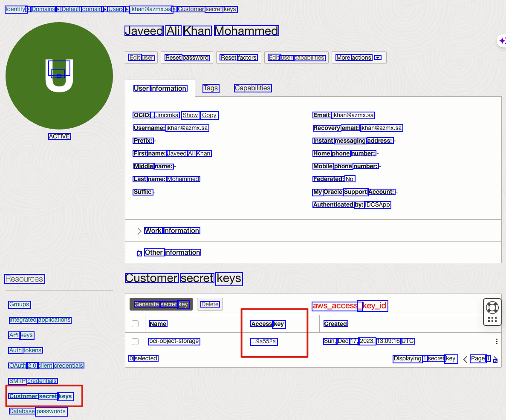Image resolution: width=506 pixels, height=420 pixels.
Task: Open the ...9a552a access key link
Action: pyautogui.click(x=264, y=341)
